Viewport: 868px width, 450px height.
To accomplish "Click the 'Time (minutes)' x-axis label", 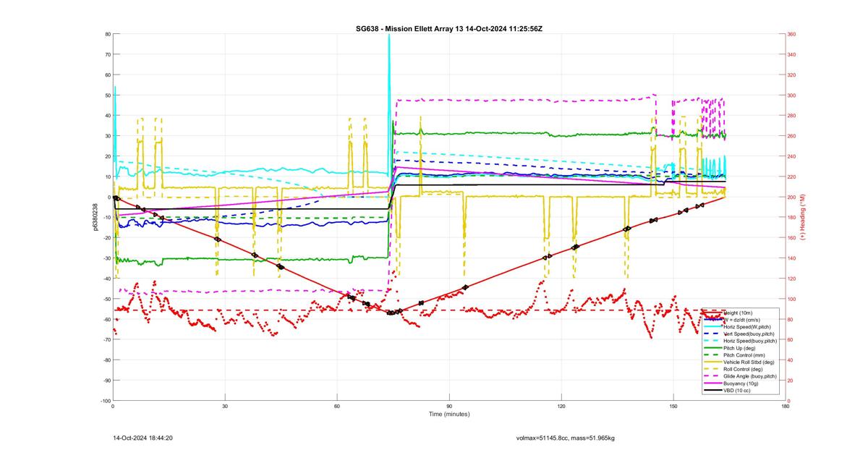I will tap(448, 415).
